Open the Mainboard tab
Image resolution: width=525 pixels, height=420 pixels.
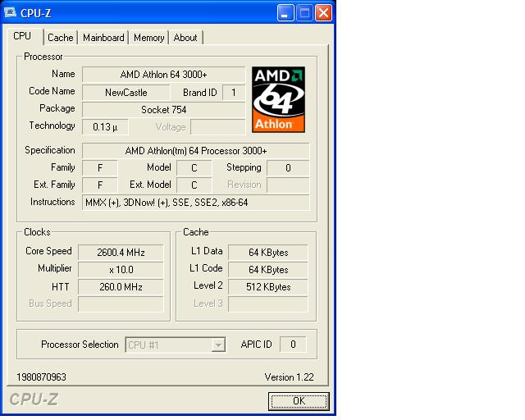coord(103,38)
